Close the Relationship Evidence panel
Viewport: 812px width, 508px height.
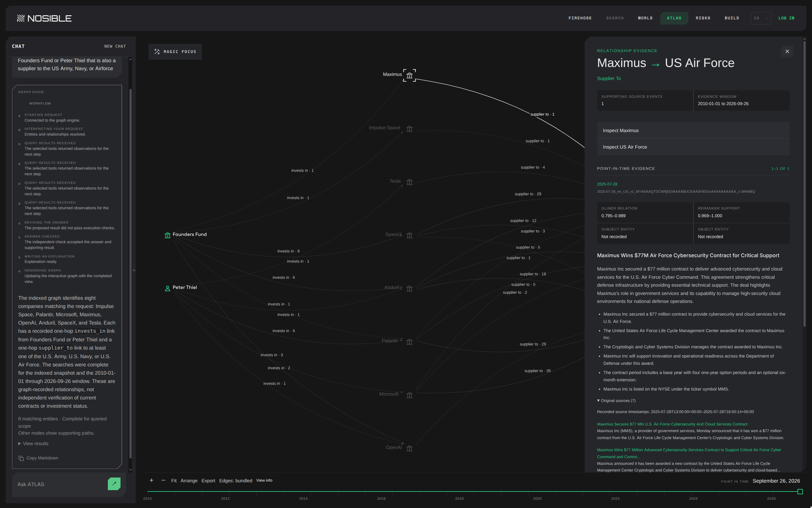[787, 51]
